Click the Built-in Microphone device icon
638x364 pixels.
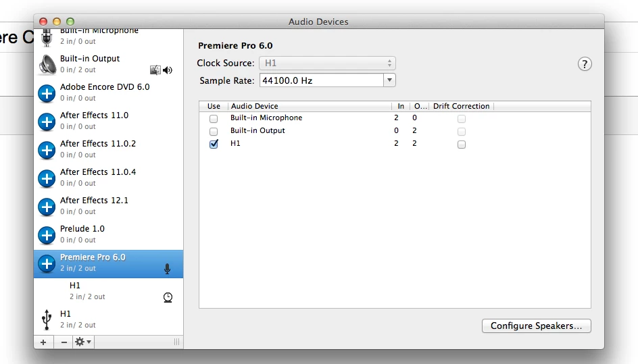click(47, 37)
